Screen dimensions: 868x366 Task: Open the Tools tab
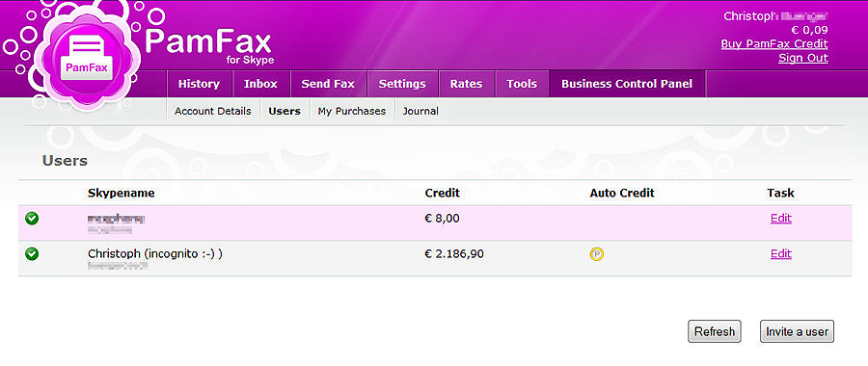(x=522, y=84)
